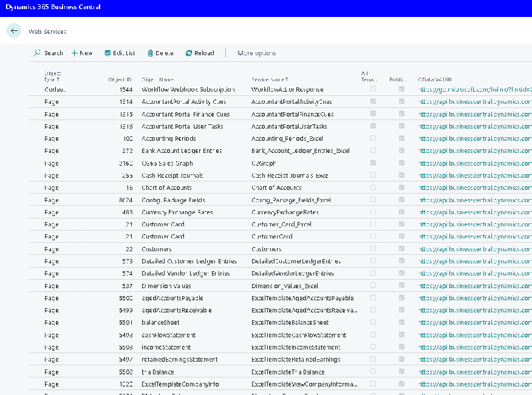Screen dimensions: 532x395
Task: Open More options menu
Action: (256, 53)
